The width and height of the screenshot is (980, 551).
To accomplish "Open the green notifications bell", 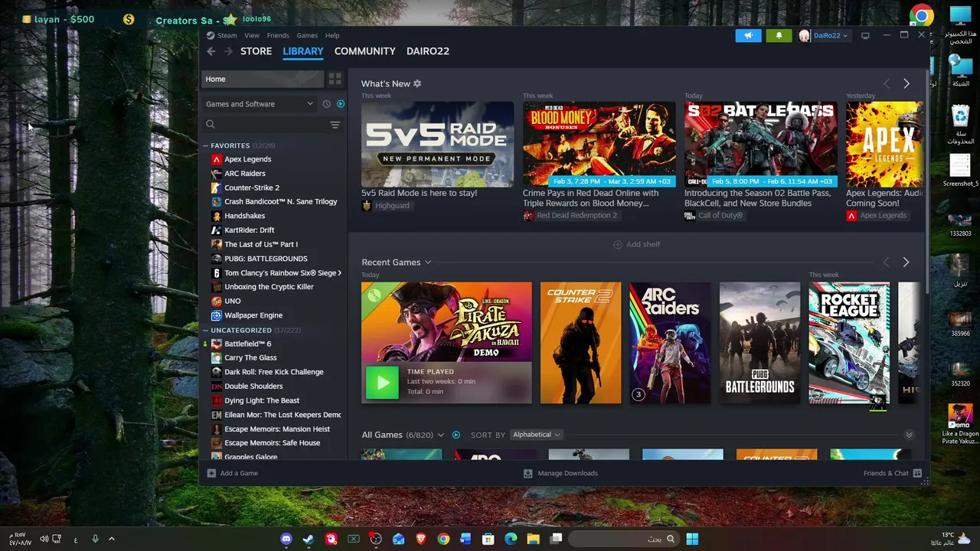I will [x=779, y=35].
